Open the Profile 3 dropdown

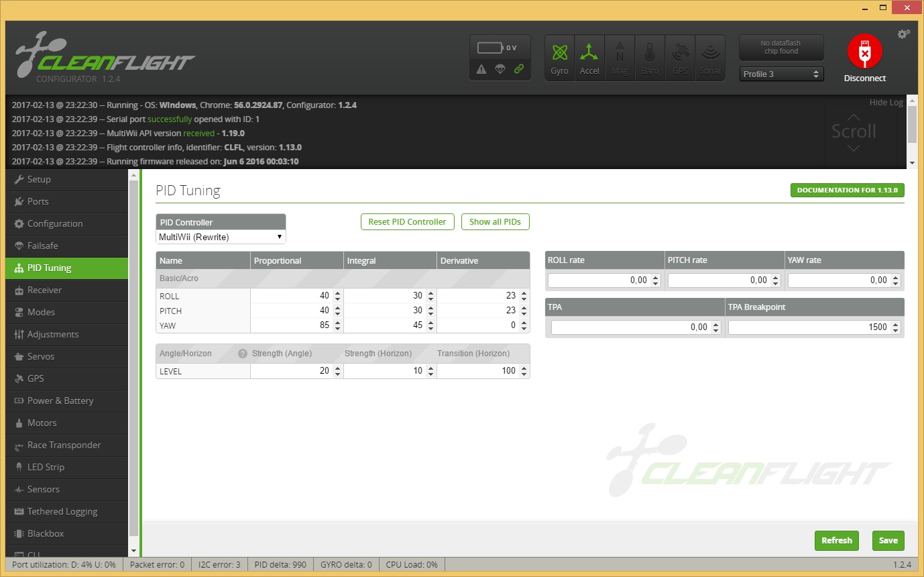pyautogui.click(x=781, y=74)
